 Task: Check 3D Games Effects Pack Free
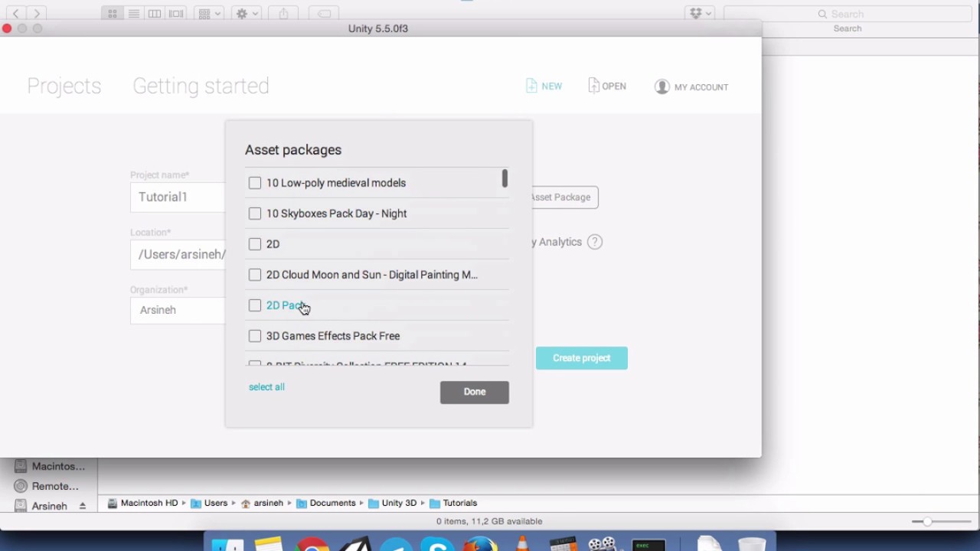(x=255, y=336)
